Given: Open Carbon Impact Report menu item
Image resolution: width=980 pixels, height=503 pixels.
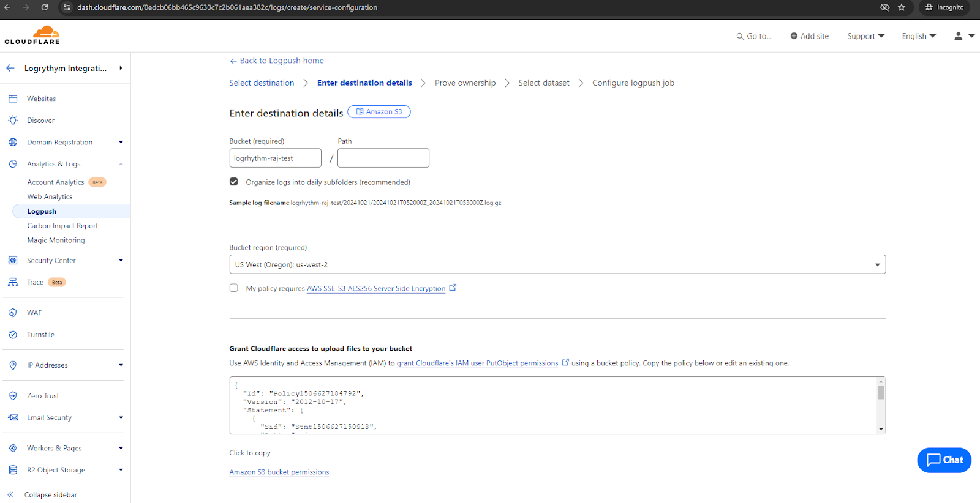Looking at the screenshot, I should pos(62,226).
